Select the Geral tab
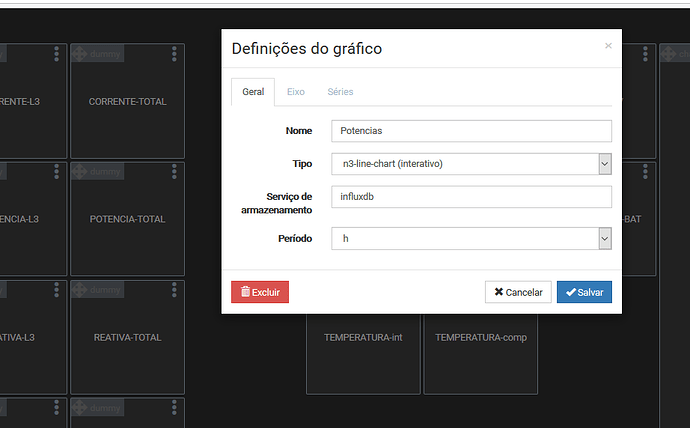 [253, 92]
